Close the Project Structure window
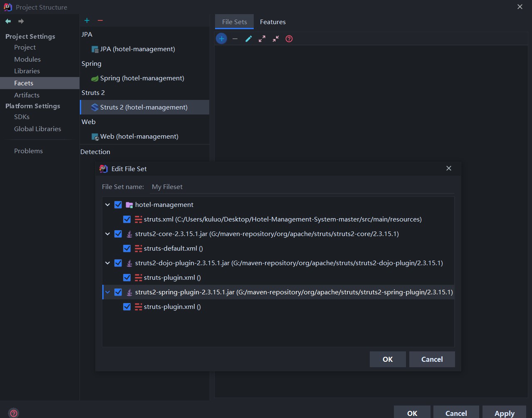This screenshot has width=532, height=418. tap(520, 7)
